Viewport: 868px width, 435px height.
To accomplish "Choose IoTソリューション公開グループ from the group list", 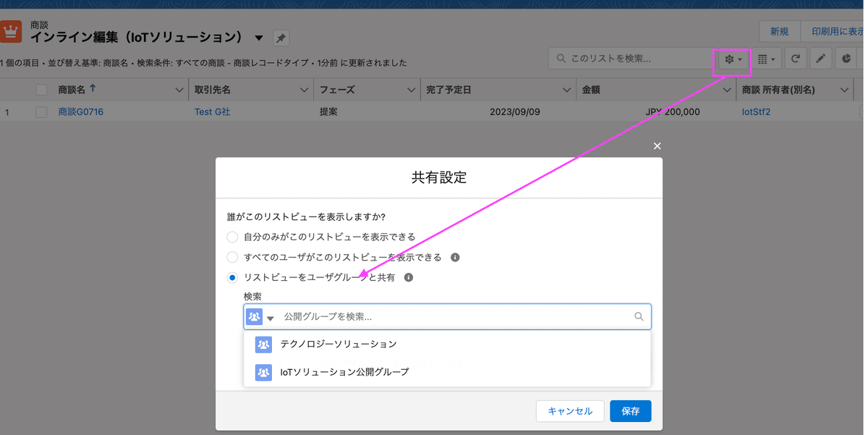I will tap(447, 372).
